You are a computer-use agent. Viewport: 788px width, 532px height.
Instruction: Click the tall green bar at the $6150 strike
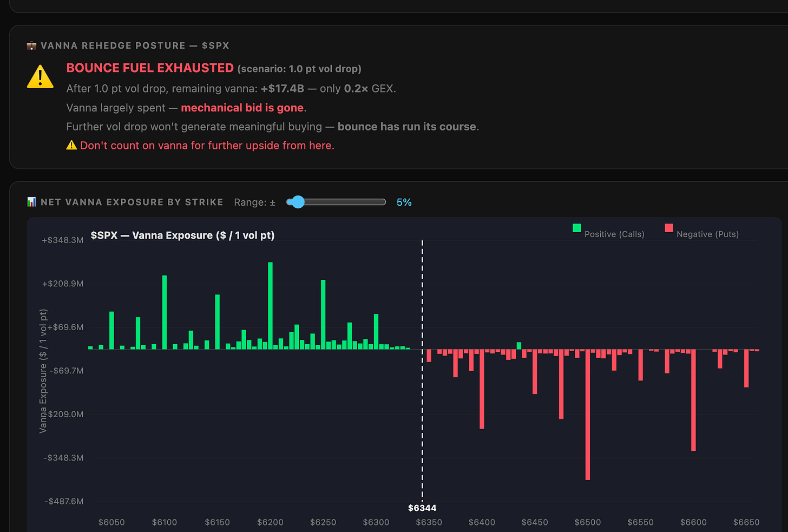(218, 321)
